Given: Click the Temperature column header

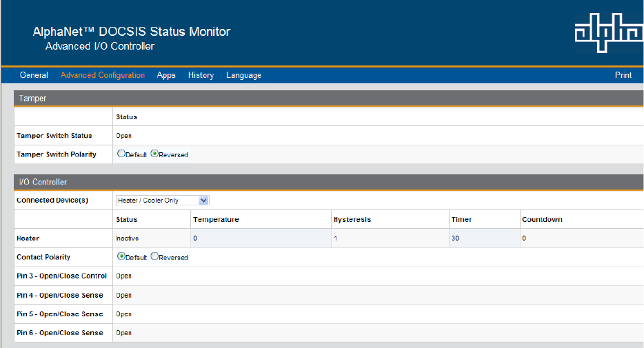Looking at the screenshot, I should point(216,220).
